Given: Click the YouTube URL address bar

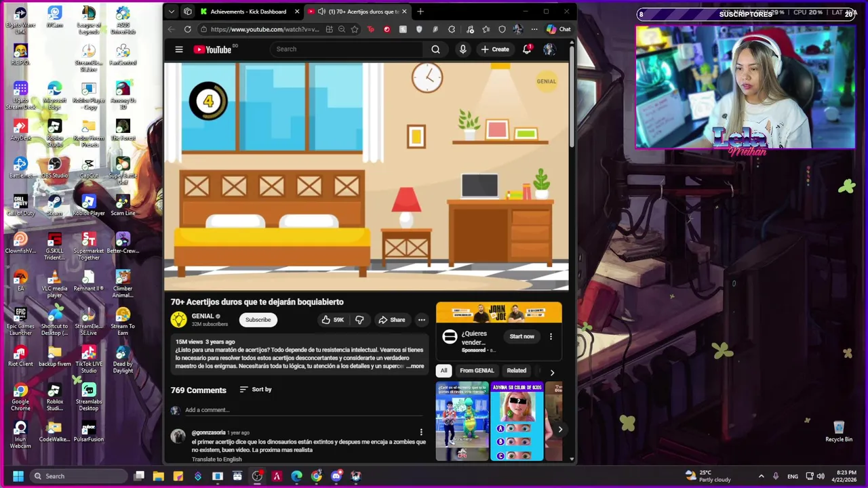Looking at the screenshot, I should click(264, 29).
